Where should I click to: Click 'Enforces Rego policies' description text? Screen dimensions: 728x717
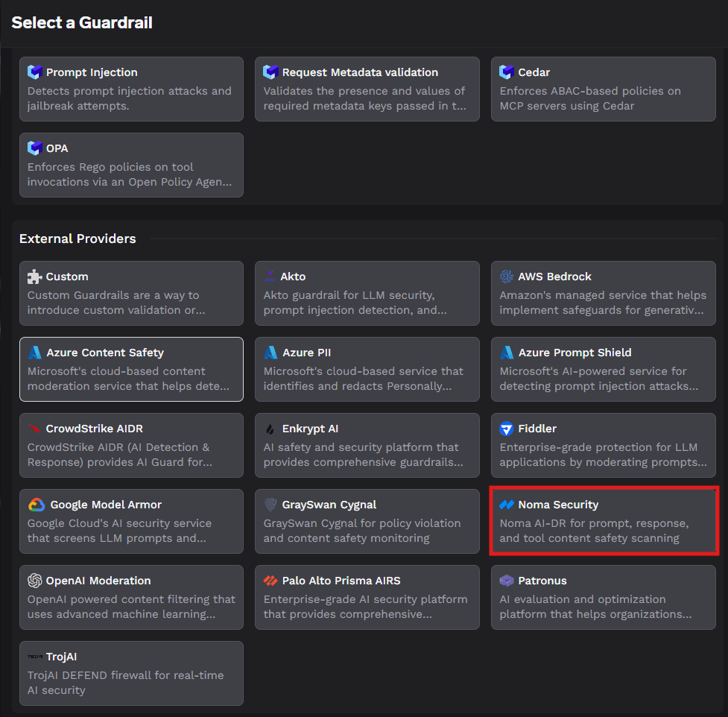[x=130, y=174]
